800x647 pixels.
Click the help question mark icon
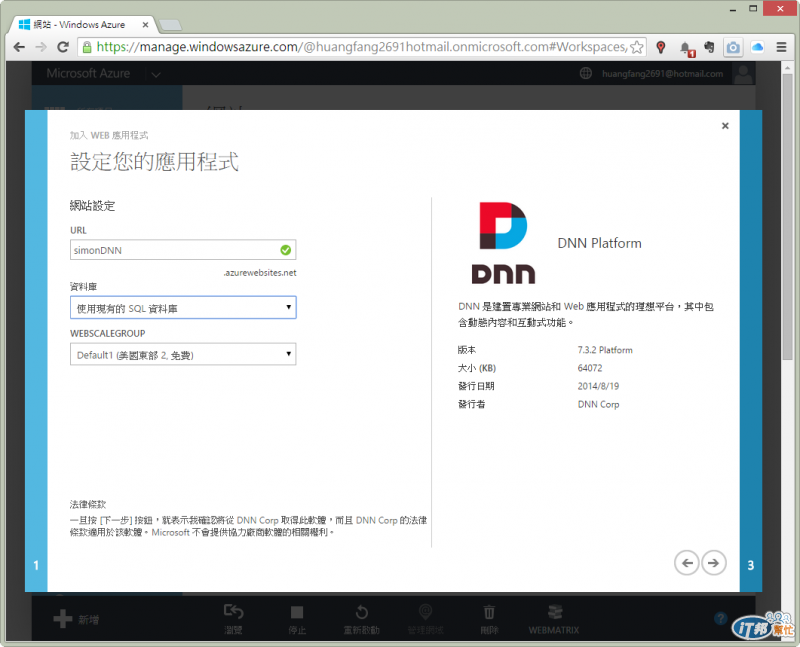[720, 618]
